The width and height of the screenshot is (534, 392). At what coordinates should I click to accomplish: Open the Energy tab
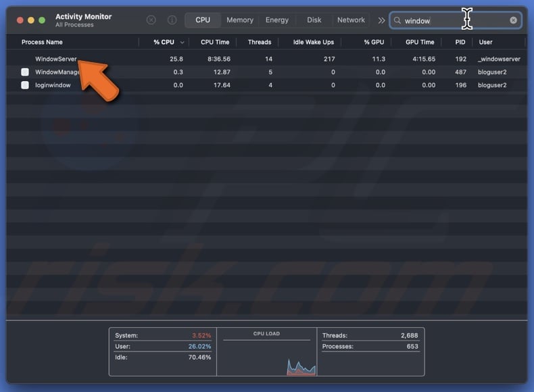click(x=277, y=20)
